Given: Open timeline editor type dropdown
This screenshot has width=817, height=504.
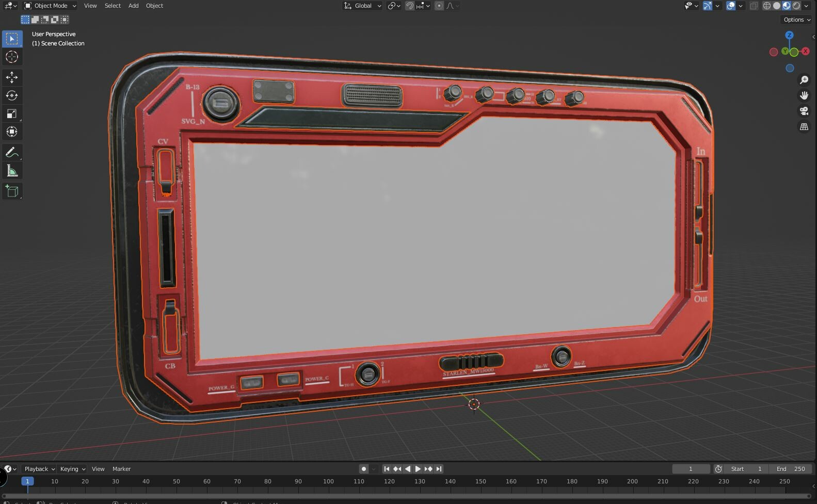Looking at the screenshot, I should pos(10,469).
